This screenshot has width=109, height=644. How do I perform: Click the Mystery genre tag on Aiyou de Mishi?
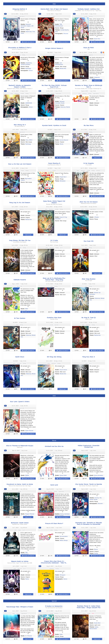(x=86, y=55)
